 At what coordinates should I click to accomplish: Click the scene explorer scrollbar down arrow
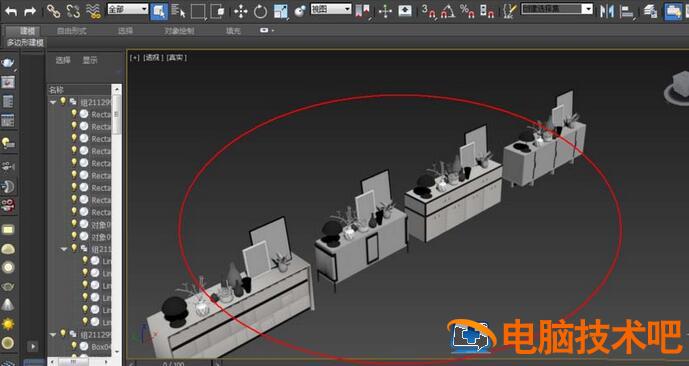pos(117,352)
